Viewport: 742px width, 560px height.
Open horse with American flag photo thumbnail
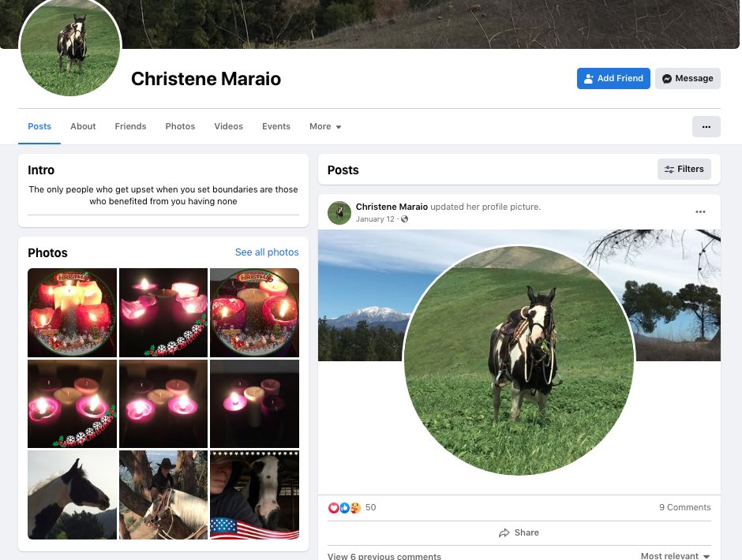(x=255, y=495)
